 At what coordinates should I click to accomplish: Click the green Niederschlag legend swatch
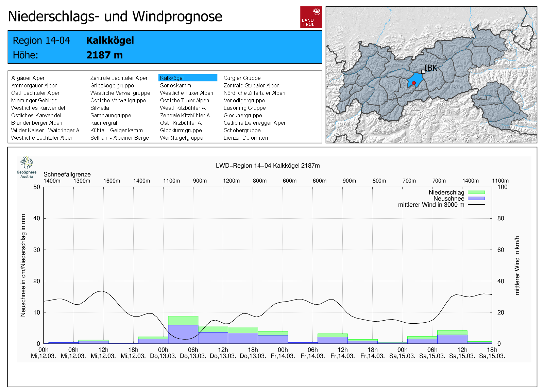[x=476, y=192]
